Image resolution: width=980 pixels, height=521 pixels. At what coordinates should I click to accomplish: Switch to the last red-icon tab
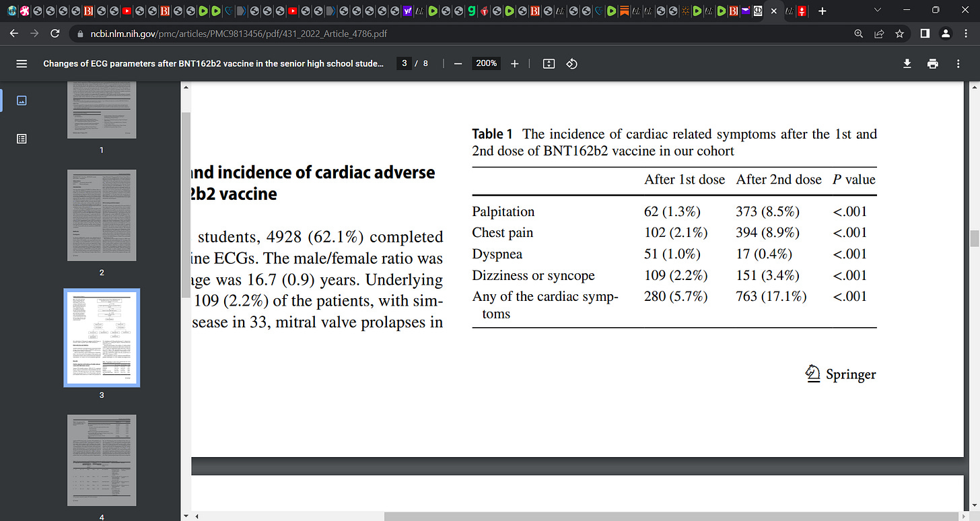802,11
